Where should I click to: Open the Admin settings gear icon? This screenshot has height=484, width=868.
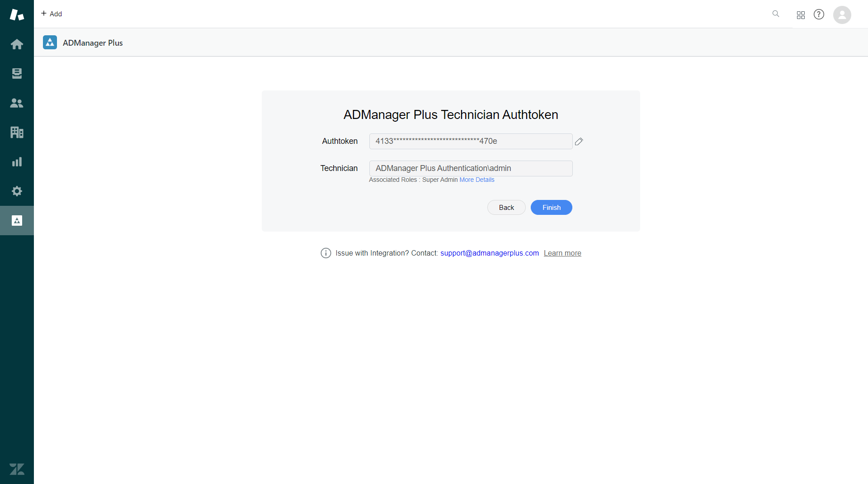[17, 191]
